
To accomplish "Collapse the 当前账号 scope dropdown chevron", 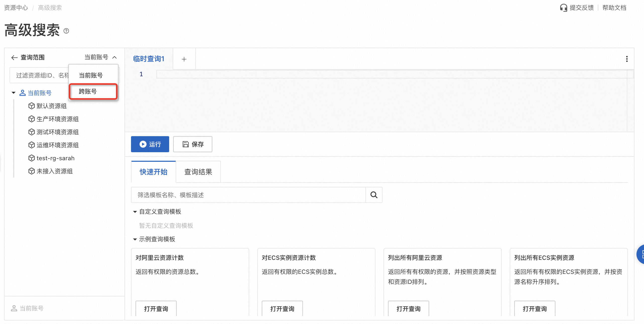I will (x=115, y=57).
